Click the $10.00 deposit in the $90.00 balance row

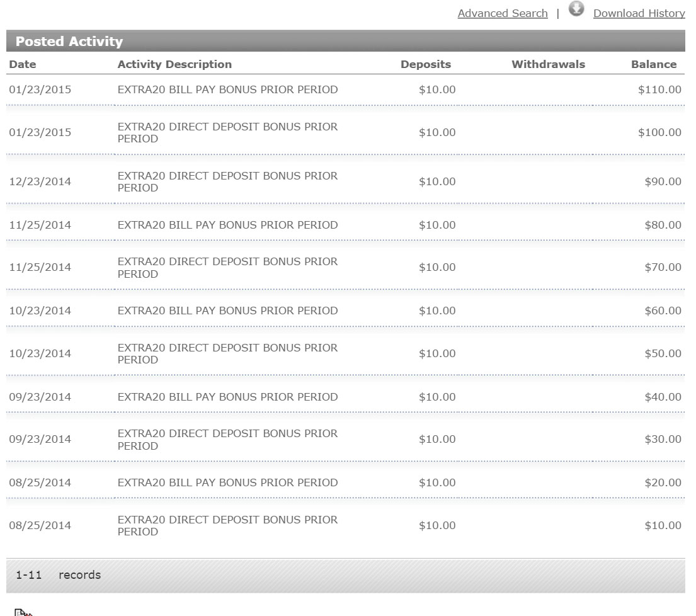(437, 181)
